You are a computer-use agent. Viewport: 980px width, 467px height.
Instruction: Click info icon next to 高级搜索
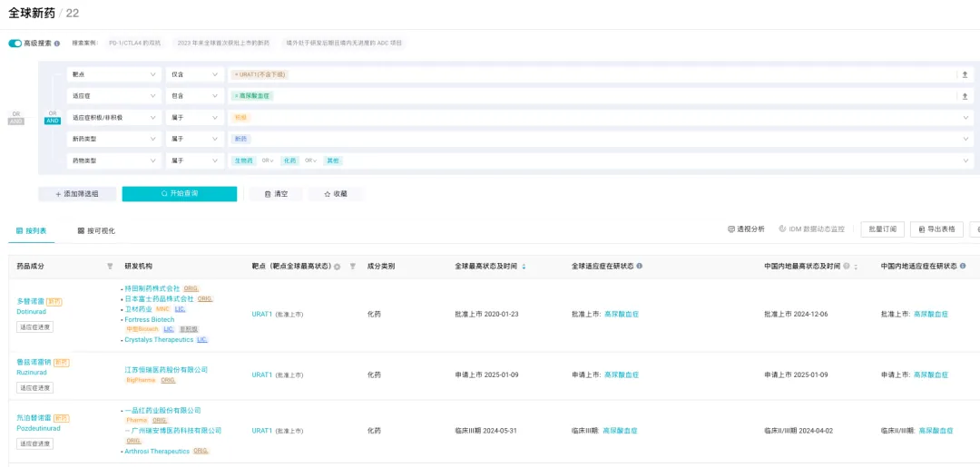point(57,43)
